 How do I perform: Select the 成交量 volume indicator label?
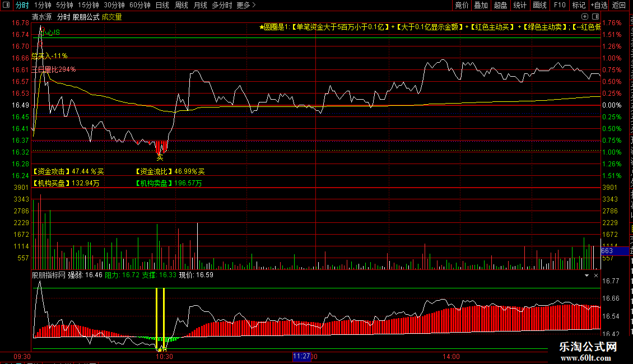pyautogui.click(x=112, y=17)
